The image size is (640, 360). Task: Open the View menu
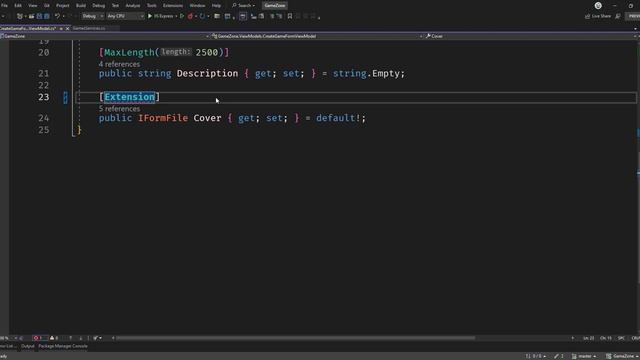[33, 6]
